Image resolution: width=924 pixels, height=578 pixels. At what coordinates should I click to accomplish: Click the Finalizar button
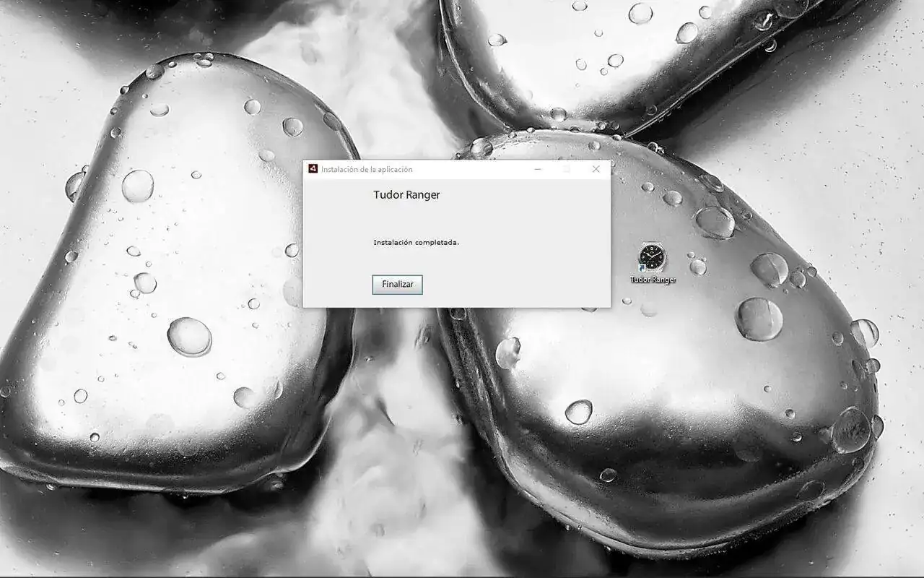397,285
